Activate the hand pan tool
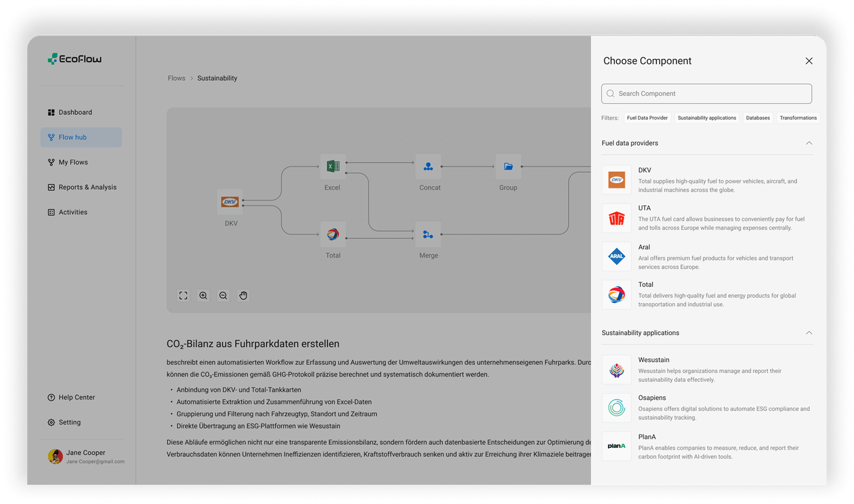This screenshot has height=504, width=854. (243, 295)
